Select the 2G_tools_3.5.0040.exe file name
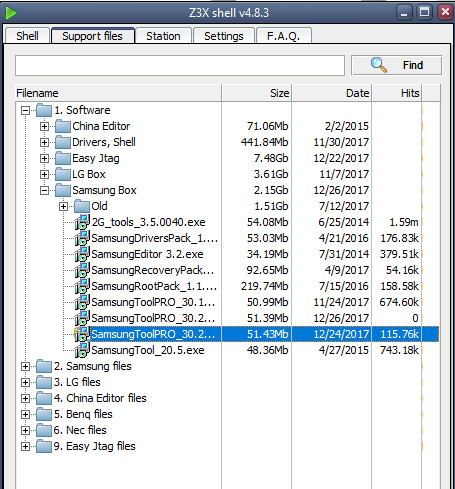The height and width of the screenshot is (489, 455). tap(148, 222)
